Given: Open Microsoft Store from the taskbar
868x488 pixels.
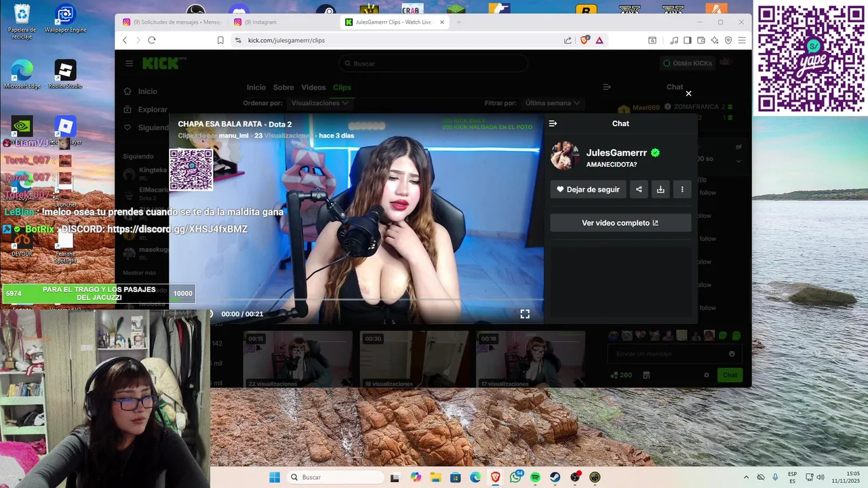Looking at the screenshot, I should tap(455, 477).
